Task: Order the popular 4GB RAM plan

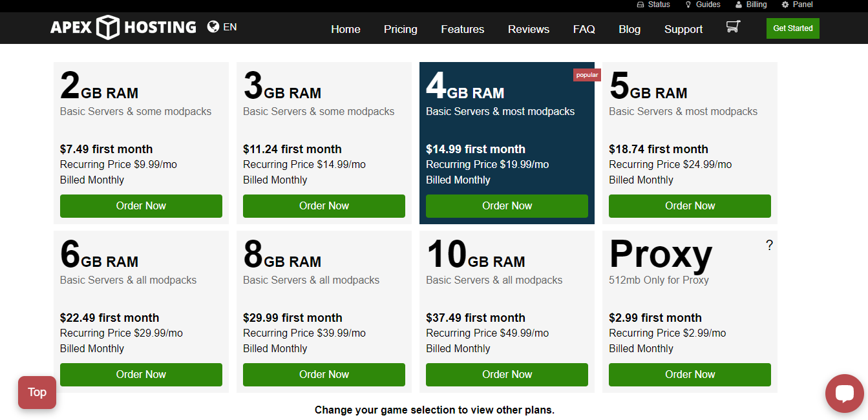Action: tap(507, 206)
